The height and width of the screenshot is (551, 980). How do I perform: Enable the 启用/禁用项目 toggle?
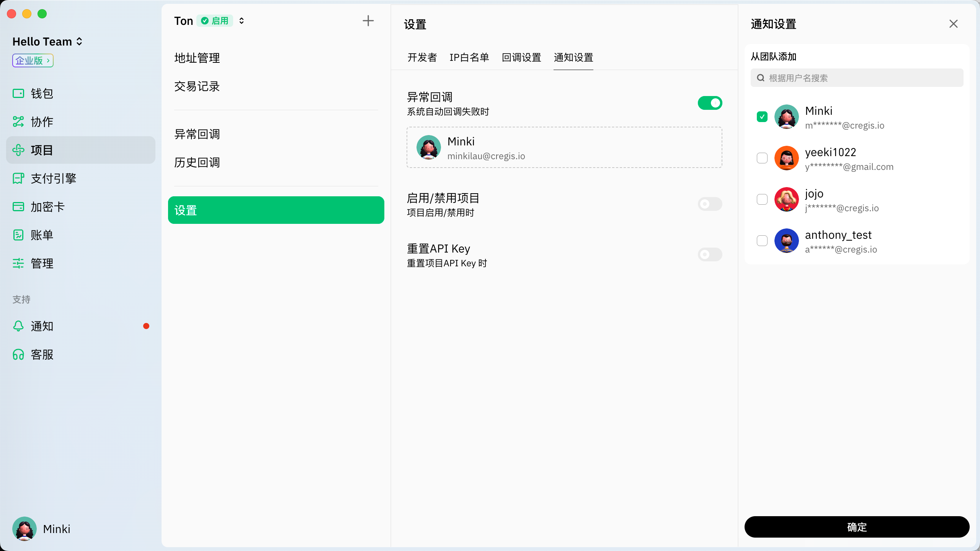pyautogui.click(x=710, y=204)
